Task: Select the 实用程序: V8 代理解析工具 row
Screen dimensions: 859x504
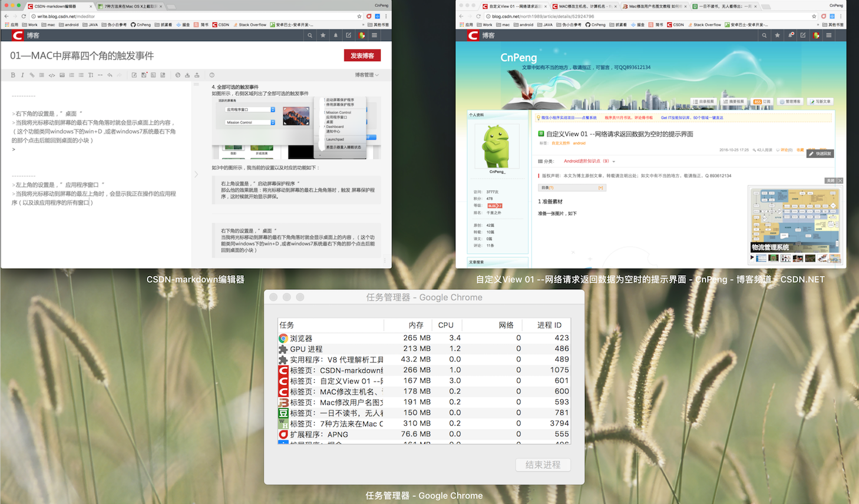Action: click(x=424, y=359)
